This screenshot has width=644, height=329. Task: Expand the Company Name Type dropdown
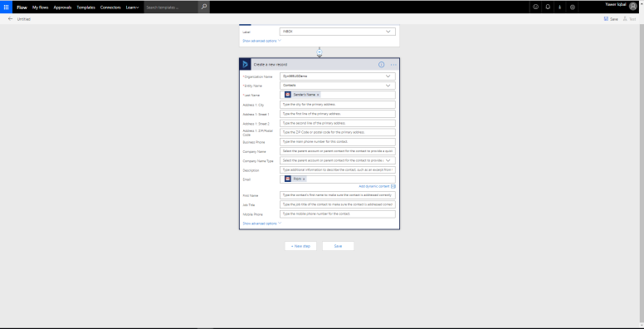(x=388, y=160)
